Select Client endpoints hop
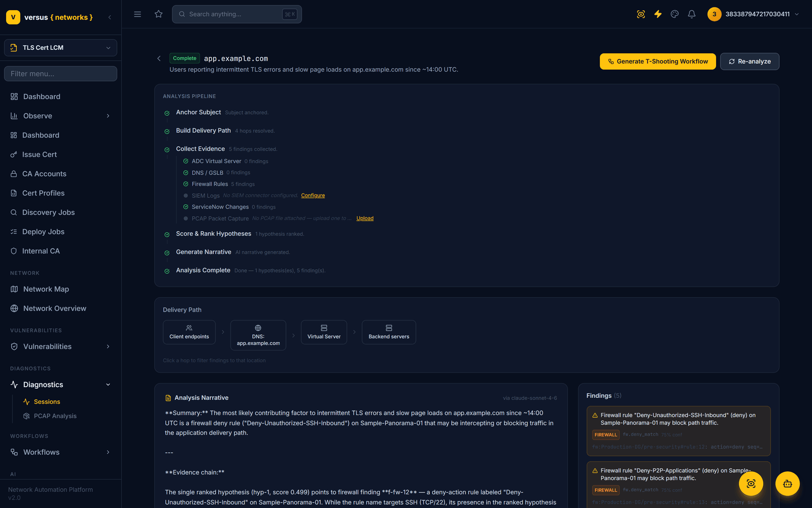This screenshot has height=508, width=812. pyautogui.click(x=189, y=332)
